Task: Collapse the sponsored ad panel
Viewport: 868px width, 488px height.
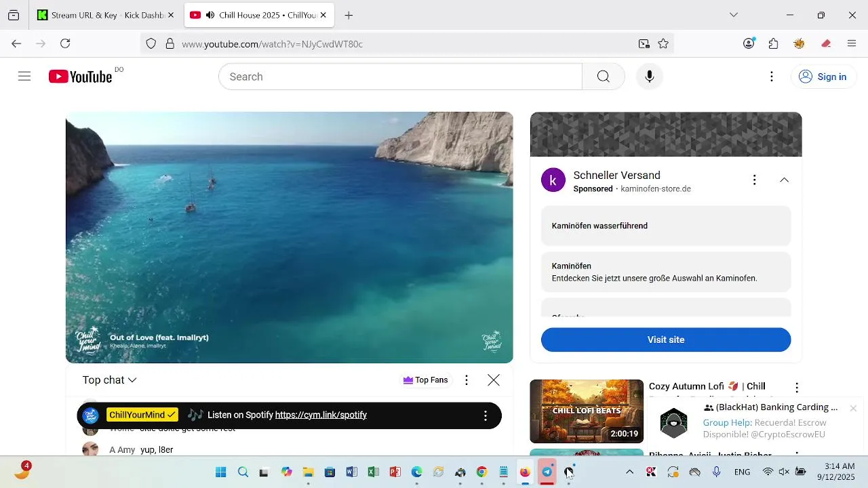Action: (x=784, y=180)
